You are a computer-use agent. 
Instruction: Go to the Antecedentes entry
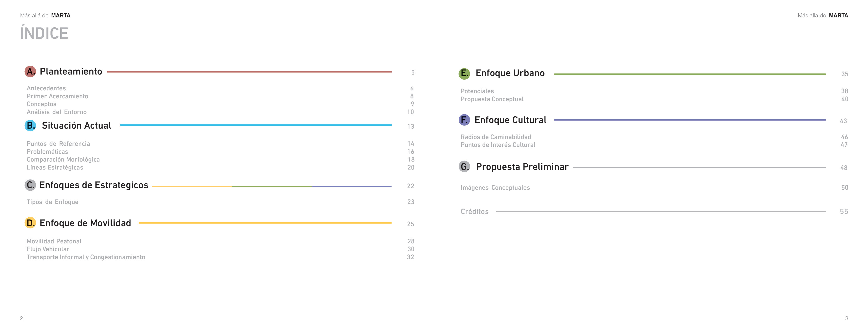(46, 88)
